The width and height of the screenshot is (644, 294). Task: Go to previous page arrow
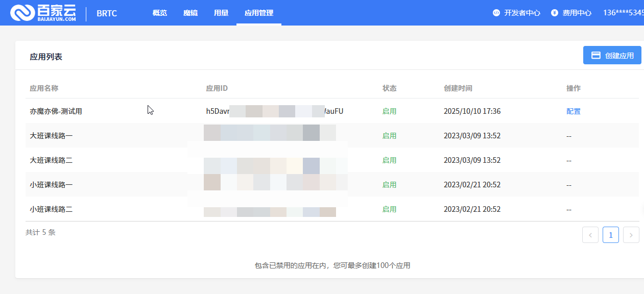coord(590,235)
